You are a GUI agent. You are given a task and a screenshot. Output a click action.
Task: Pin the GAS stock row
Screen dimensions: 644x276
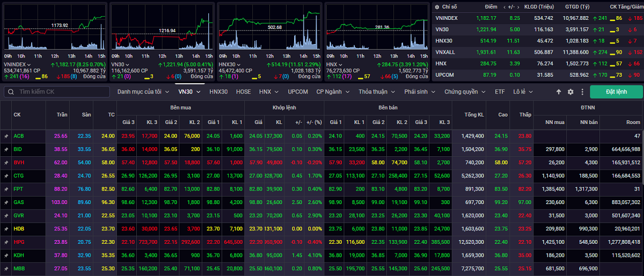6,202
